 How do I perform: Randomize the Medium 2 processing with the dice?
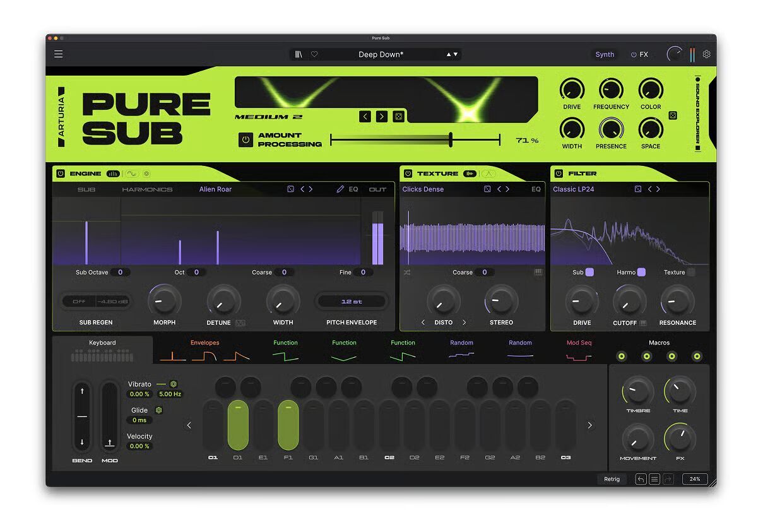[x=398, y=116]
